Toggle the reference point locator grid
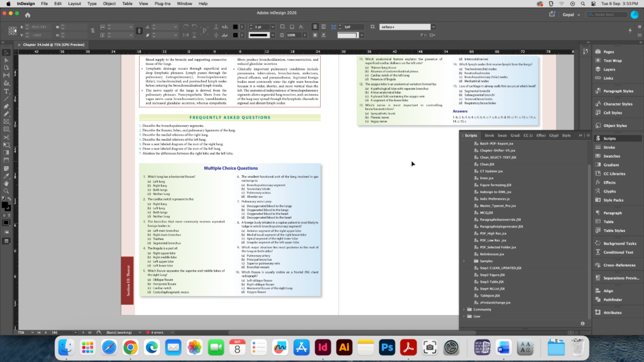This screenshot has height=362, width=644. [x=13, y=31]
